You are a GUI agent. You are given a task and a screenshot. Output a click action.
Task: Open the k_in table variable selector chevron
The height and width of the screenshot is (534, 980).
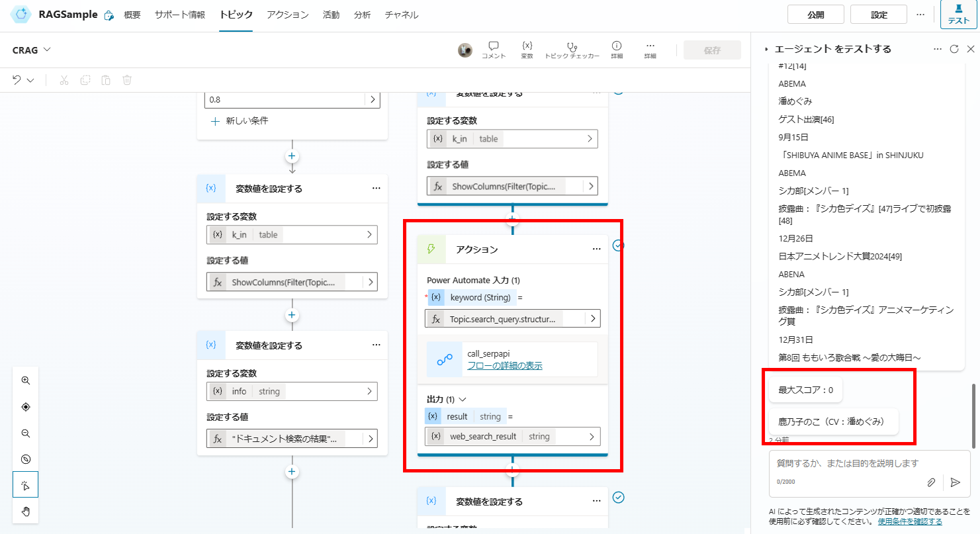[x=370, y=235]
